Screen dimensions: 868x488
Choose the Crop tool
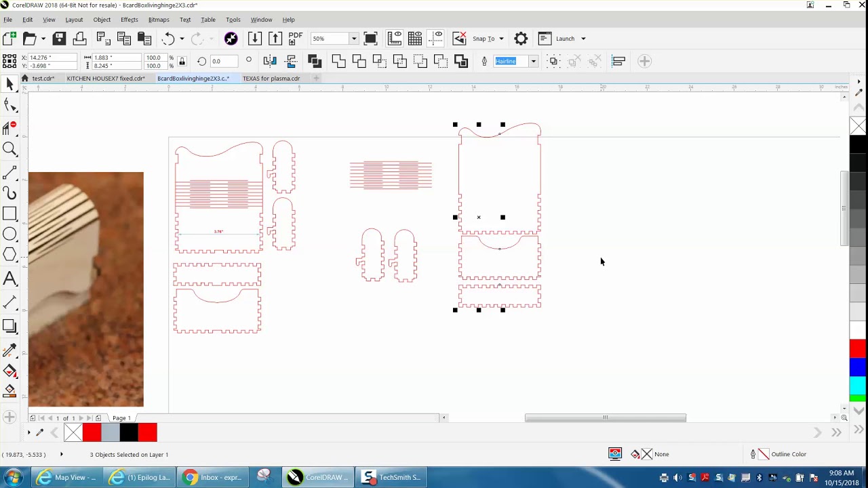(x=9, y=127)
